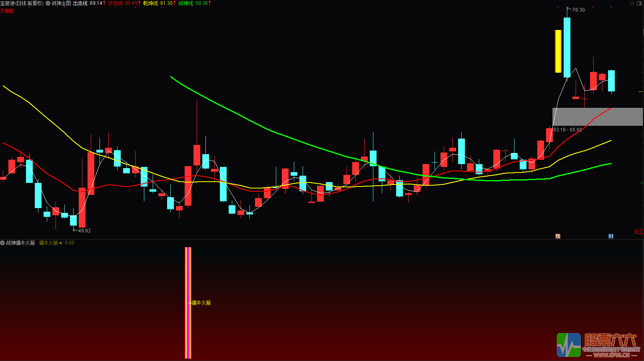Viewport: 644px width, 361px height.
Task: Select the yellow 乾坤线 indicator label
Action: point(159,3)
